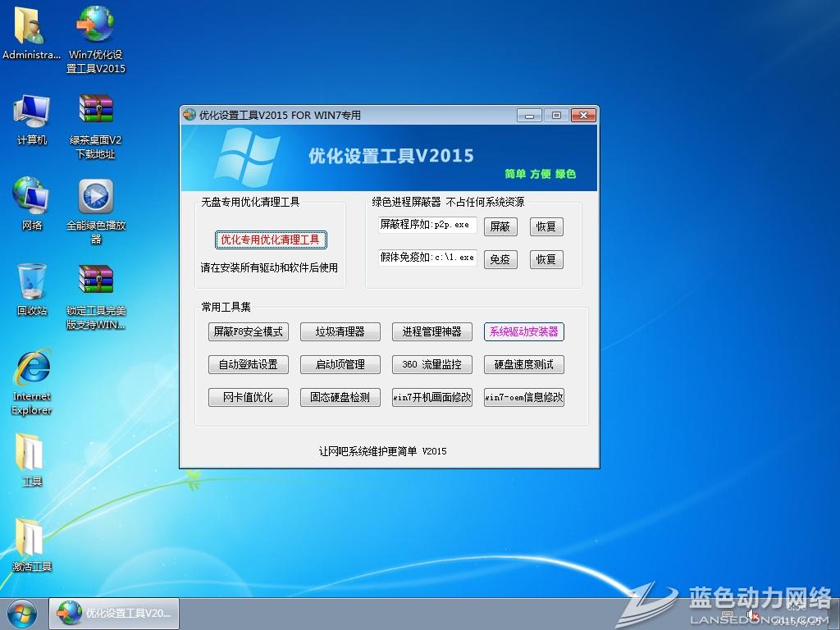
Task: Enable 屏蔽F8安全模式 safe mode blocking
Action: point(248,331)
